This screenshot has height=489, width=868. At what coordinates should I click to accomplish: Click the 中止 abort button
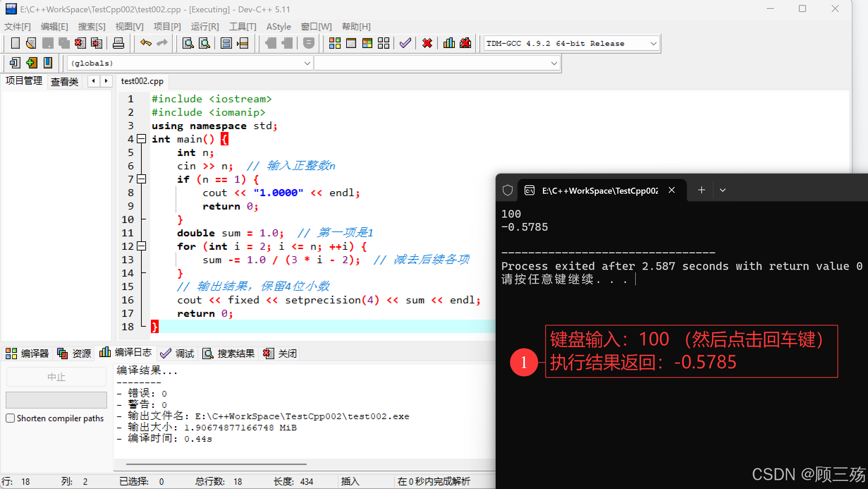click(56, 377)
